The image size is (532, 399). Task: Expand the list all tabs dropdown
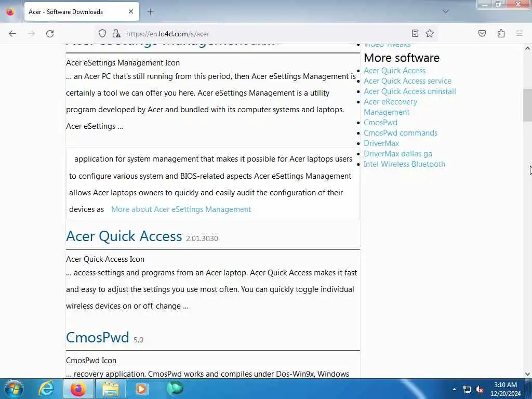coord(446,11)
